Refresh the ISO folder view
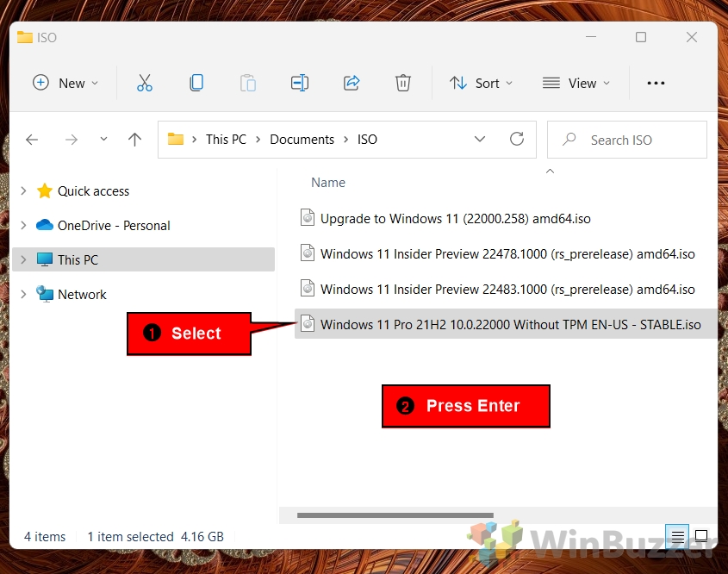728x574 pixels. pyautogui.click(x=517, y=139)
